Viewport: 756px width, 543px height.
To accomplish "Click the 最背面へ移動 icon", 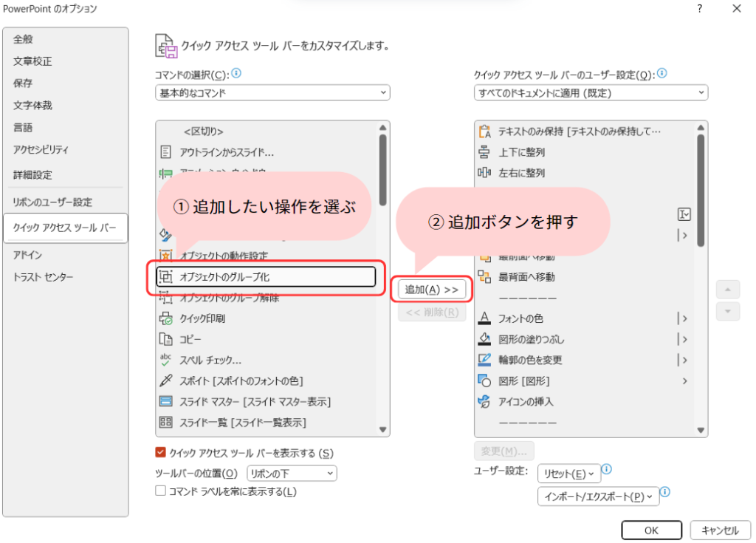I will tap(484, 276).
